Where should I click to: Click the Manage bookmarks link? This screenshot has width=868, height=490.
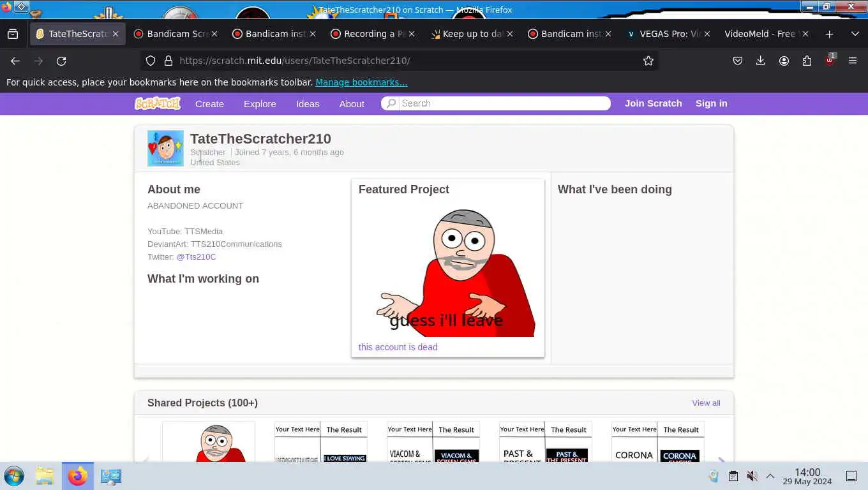(x=361, y=82)
